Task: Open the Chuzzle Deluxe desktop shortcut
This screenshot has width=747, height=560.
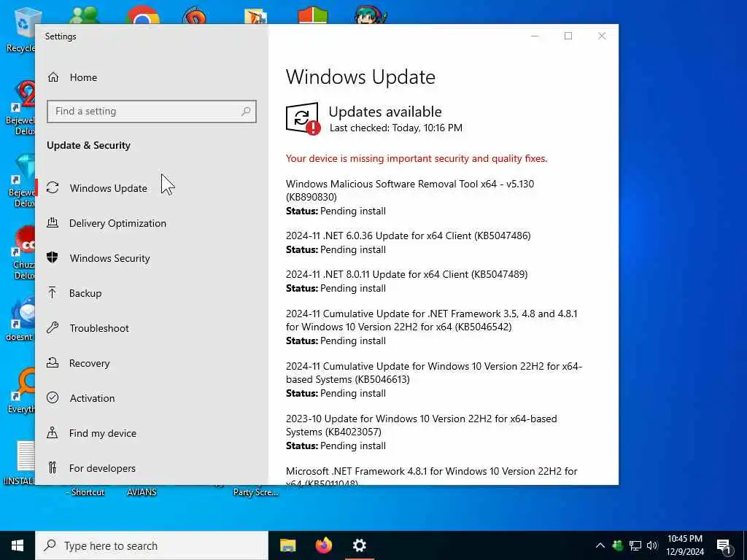Action: pos(23,252)
